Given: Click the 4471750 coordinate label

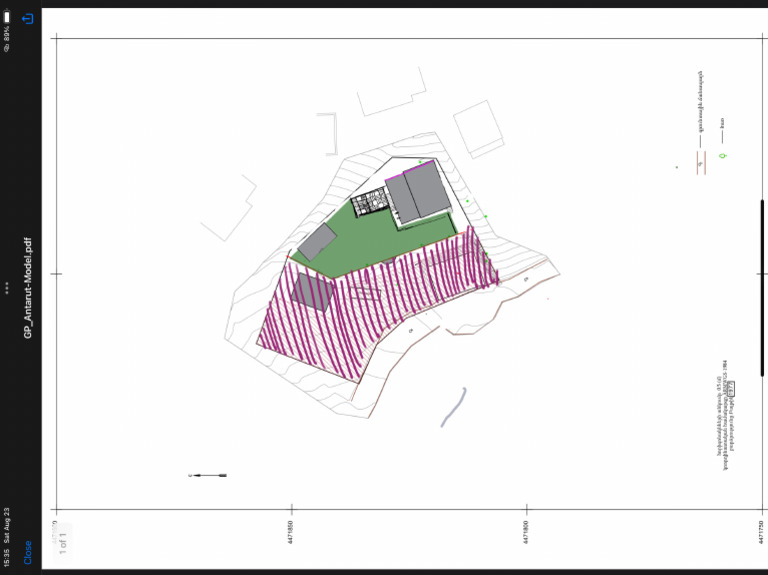Looking at the screenshot, I should [x=761, y=532].
